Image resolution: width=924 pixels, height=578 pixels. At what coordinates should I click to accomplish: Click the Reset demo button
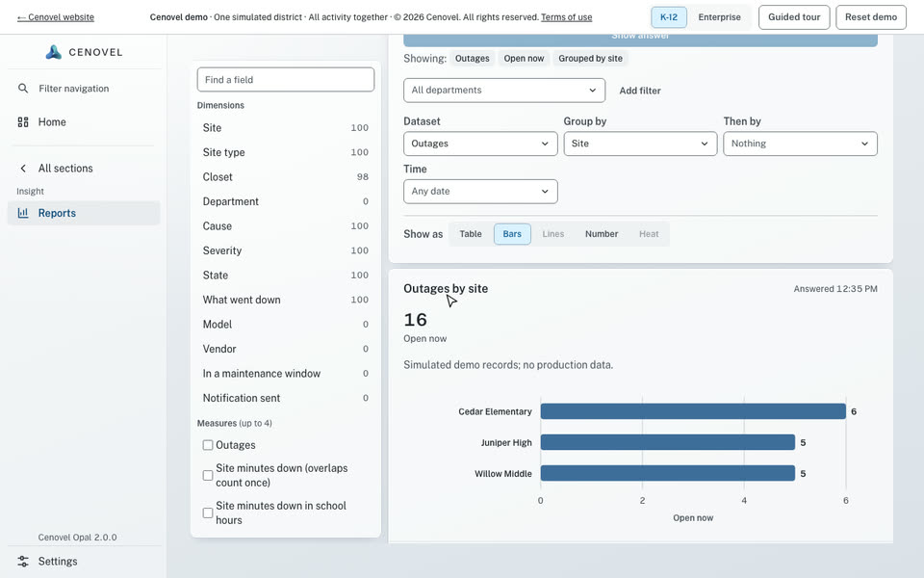click(871, 17)
